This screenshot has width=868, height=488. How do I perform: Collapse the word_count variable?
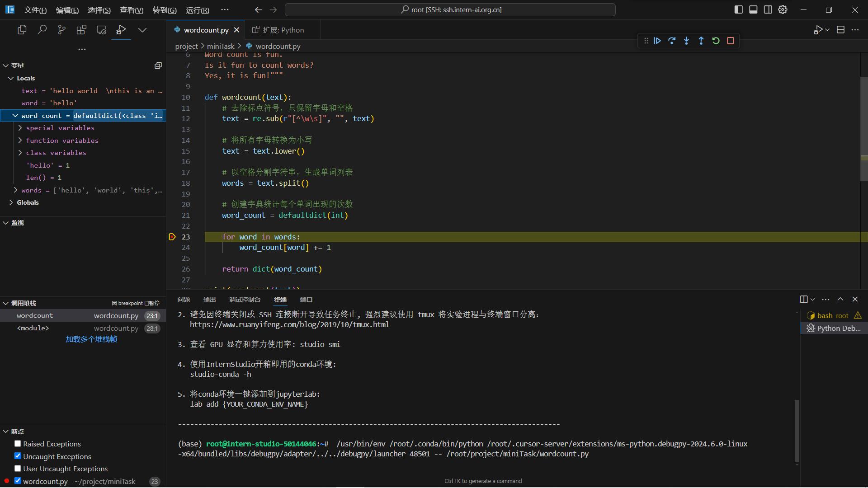tap(15, 116)
